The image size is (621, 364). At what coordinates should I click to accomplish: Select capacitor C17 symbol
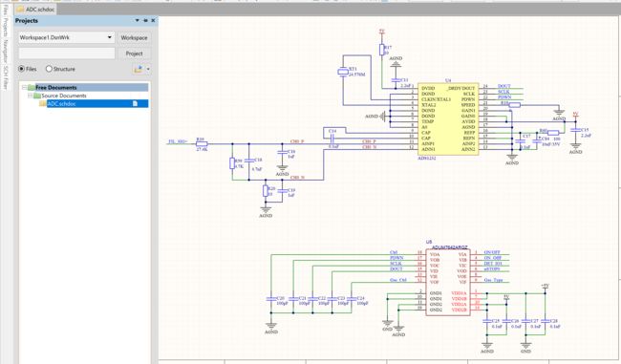point(520,141)
